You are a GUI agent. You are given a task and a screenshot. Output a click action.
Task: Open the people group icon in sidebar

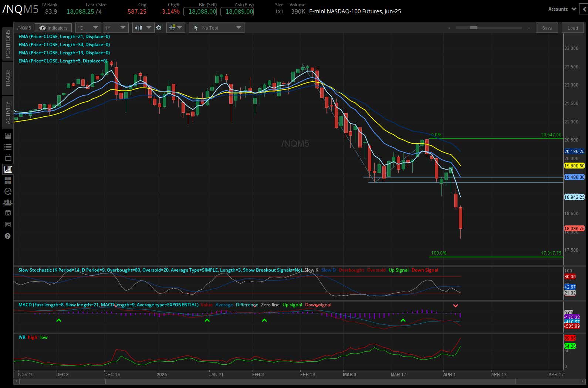point(7,202)
